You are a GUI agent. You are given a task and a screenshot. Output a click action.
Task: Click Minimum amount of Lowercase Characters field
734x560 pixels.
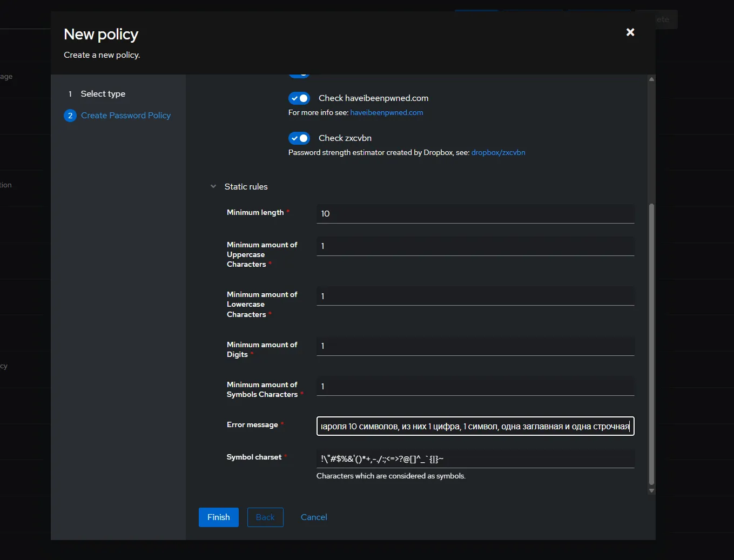coord(475,296)
